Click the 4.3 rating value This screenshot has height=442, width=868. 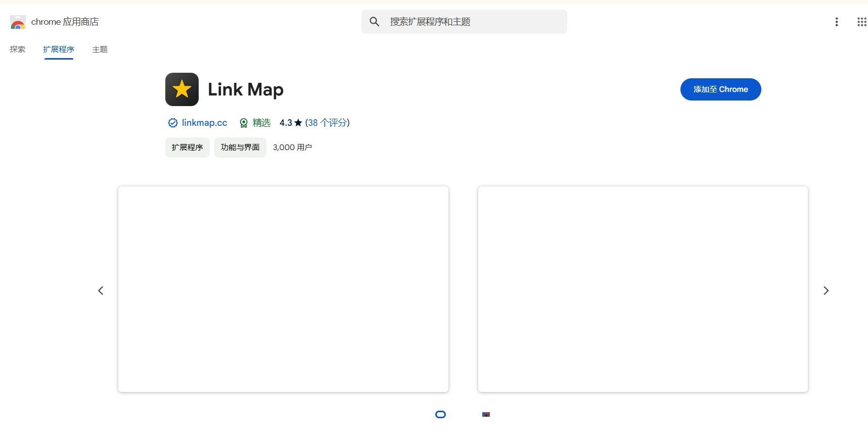click(286, 123)
